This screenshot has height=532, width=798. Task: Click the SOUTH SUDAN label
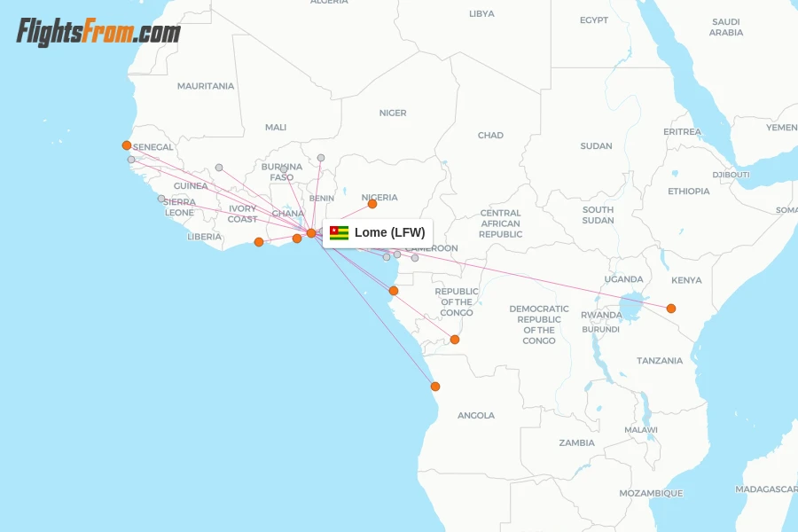pos(598,215)
